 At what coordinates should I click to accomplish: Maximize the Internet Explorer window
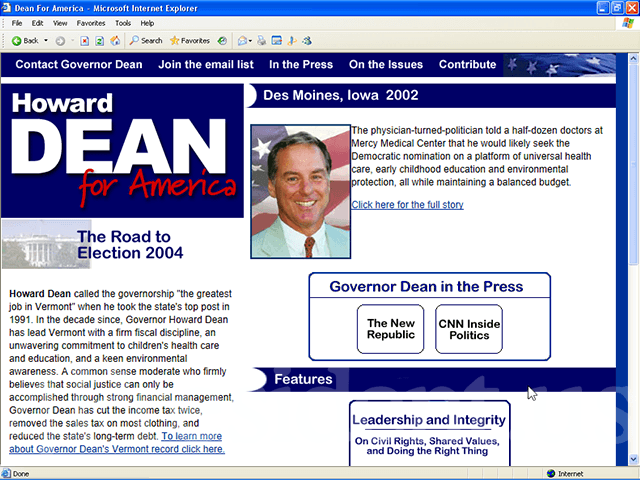tap(617, 8)
